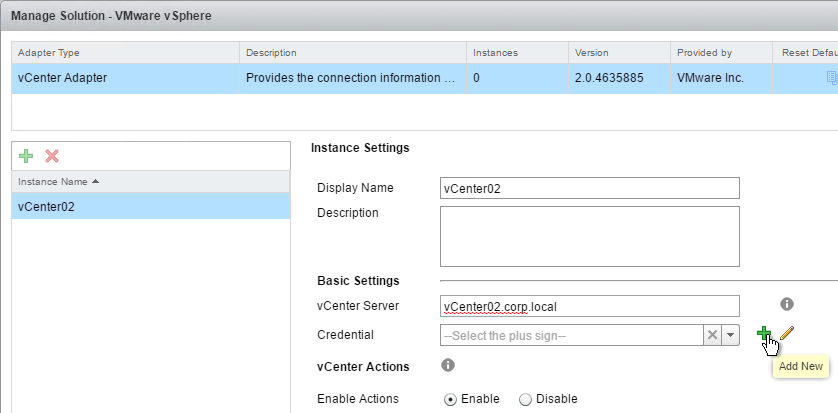Select vCenter02 in instance list
Viewport: 838px width, 413px height.
click(x=151, y=206)
